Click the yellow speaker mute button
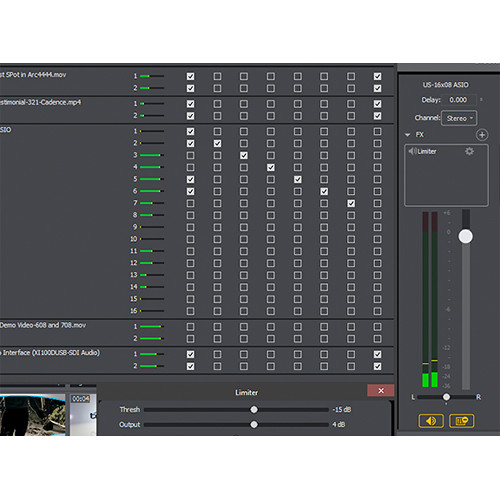Screen dimensions: 500x500 (431, 421)
